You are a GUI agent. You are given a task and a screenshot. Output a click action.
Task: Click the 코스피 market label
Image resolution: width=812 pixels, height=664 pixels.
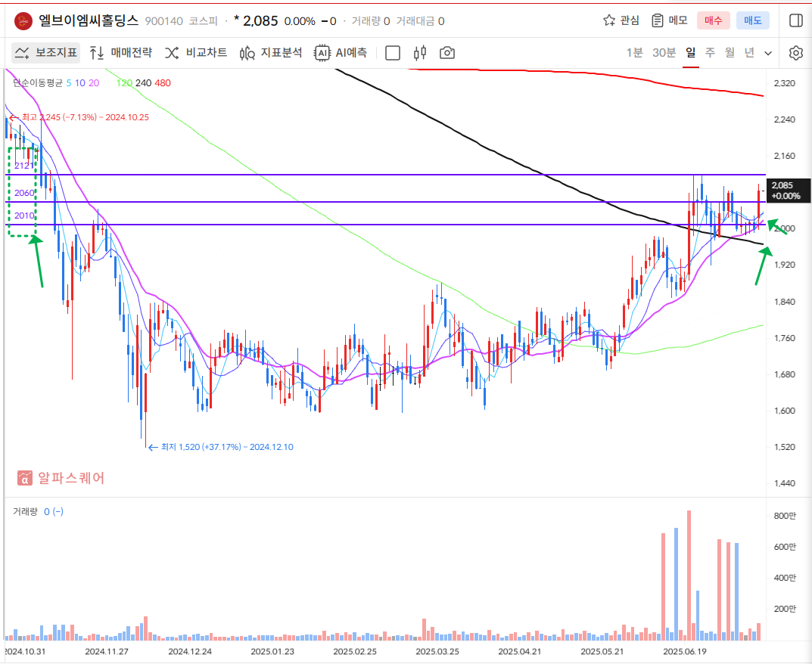[x=203, y=21]
